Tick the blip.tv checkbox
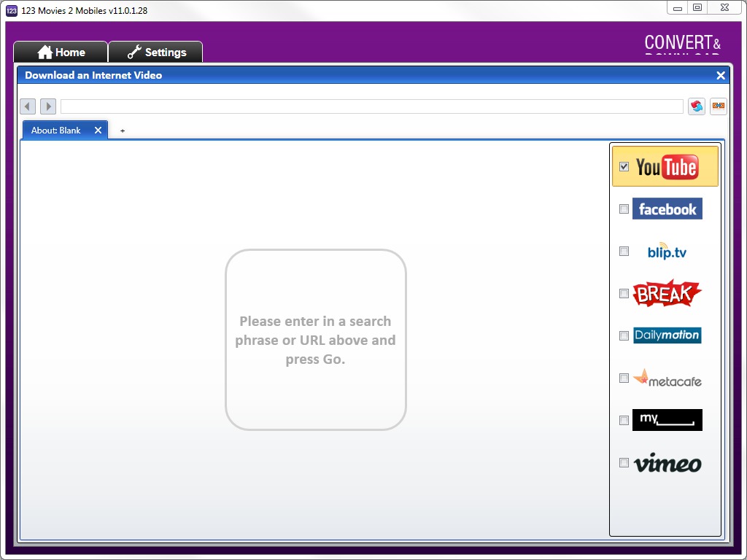 (624, 251)
